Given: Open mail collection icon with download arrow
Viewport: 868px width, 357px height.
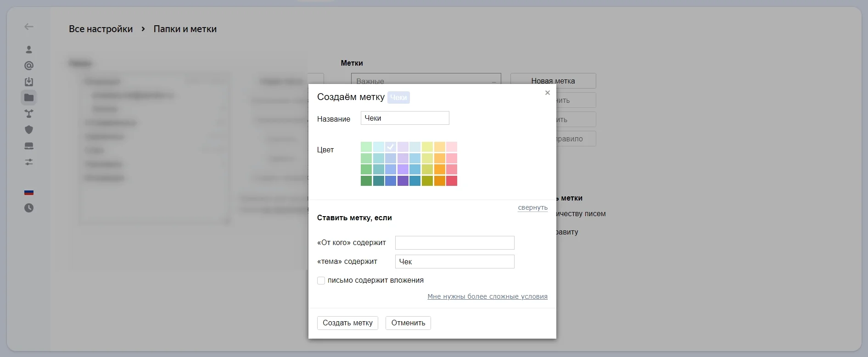Looking at the screenshot, I should [29, 82].
